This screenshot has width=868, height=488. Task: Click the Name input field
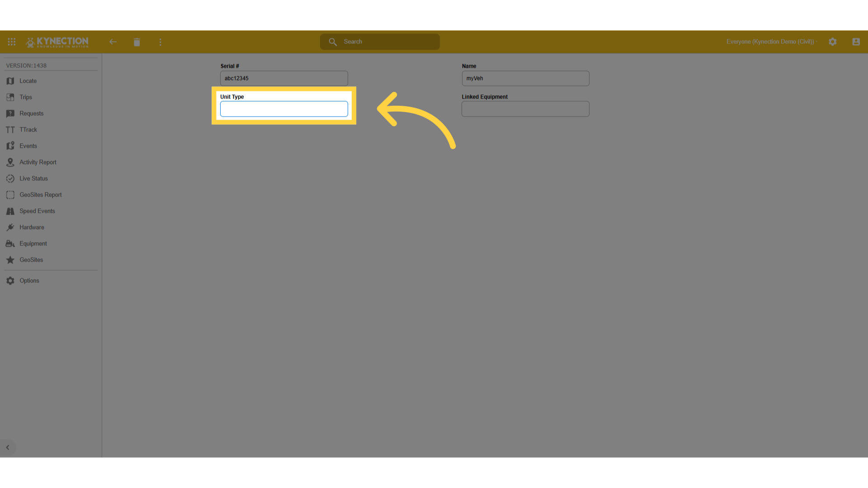525,78
